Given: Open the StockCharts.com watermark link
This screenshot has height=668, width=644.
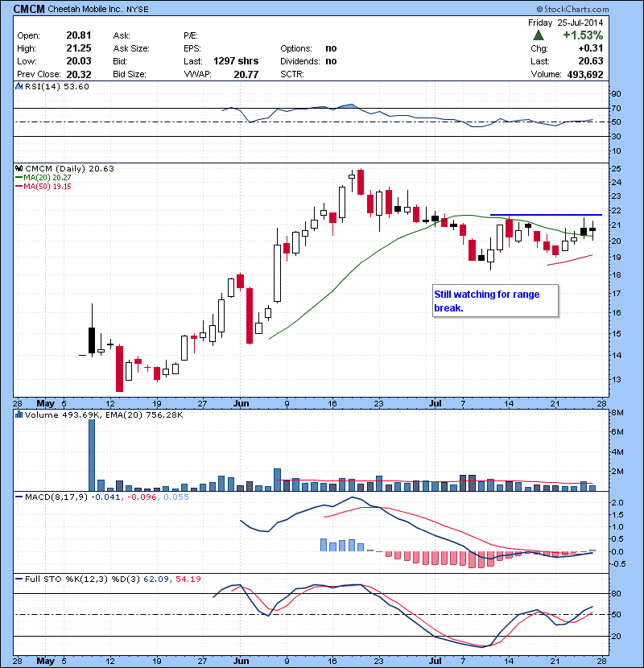Looking at the screenshot, I should pyautogui.click(x=572, y=9).
